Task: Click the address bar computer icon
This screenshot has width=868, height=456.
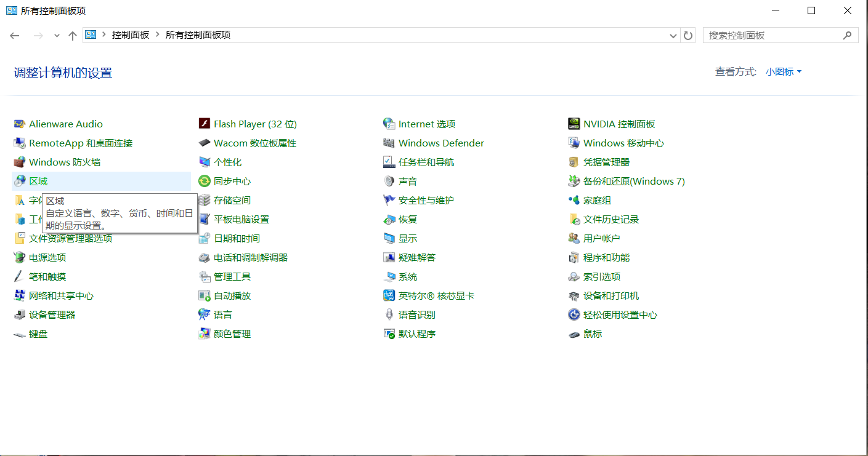Action: click(x=91, y=35)
